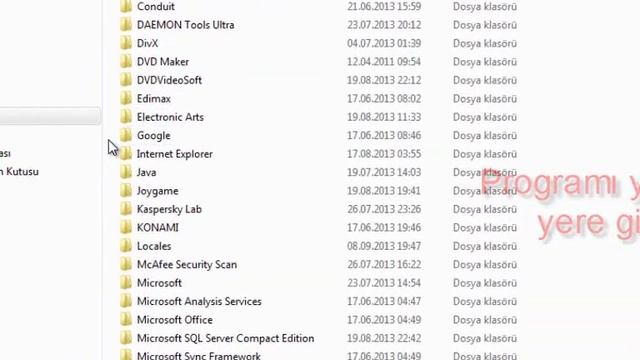Select the Kaspersky Lab name
The image size is (640, 360).
pos(169,209)
